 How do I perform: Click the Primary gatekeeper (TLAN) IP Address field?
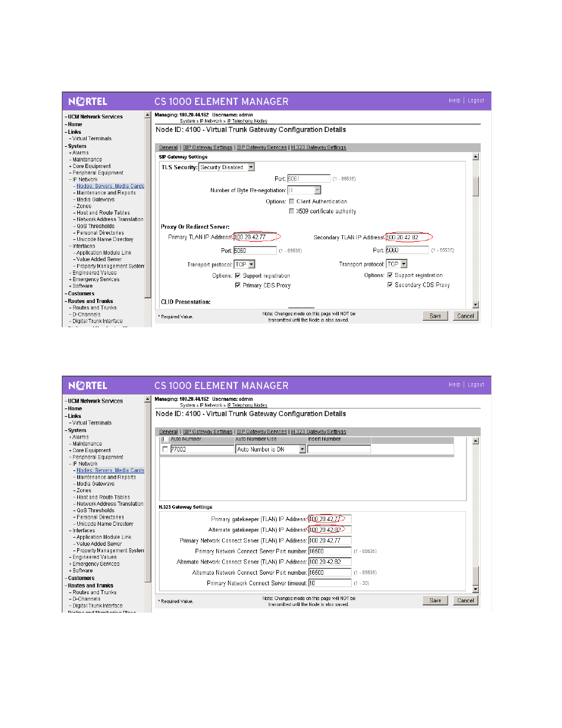[330, 519]
